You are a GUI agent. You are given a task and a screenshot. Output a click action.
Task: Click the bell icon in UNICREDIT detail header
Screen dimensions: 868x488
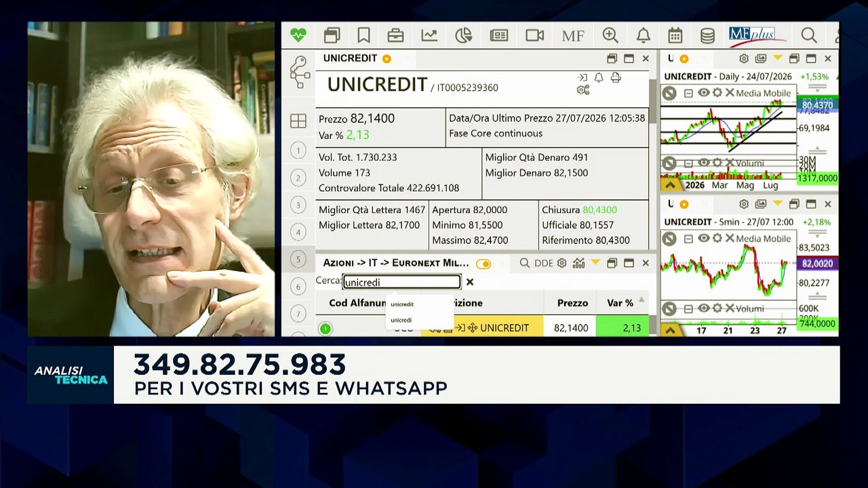[599, 78]
